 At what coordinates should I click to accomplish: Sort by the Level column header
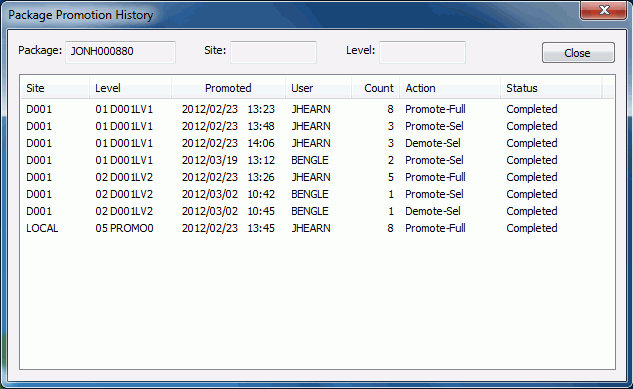[x=130, y=88]
